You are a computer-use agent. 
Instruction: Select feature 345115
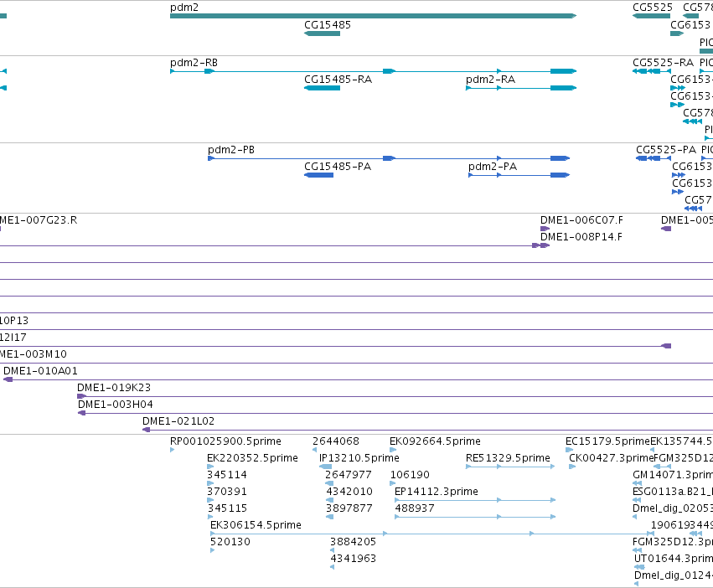[227, 508]
